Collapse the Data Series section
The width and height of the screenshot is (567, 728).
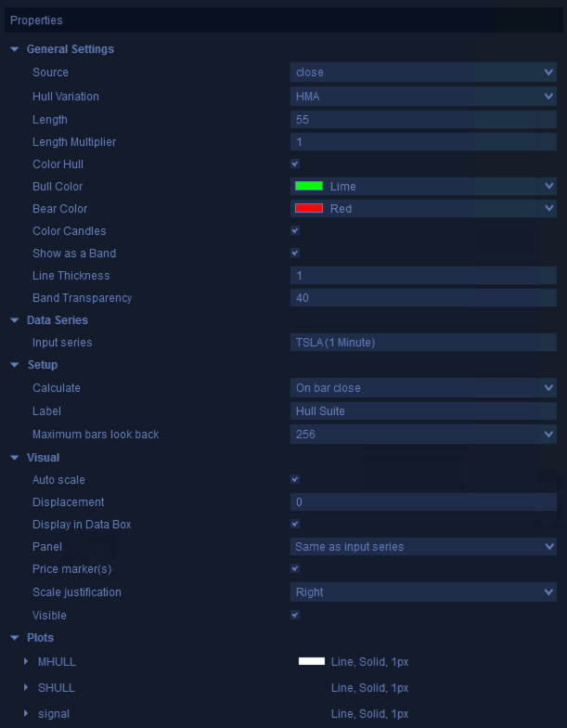pyautogui.click(x=15, y=320)
